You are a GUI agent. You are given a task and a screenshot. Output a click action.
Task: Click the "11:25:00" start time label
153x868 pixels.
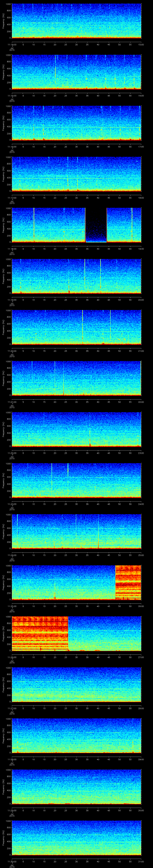pos(12,606)
